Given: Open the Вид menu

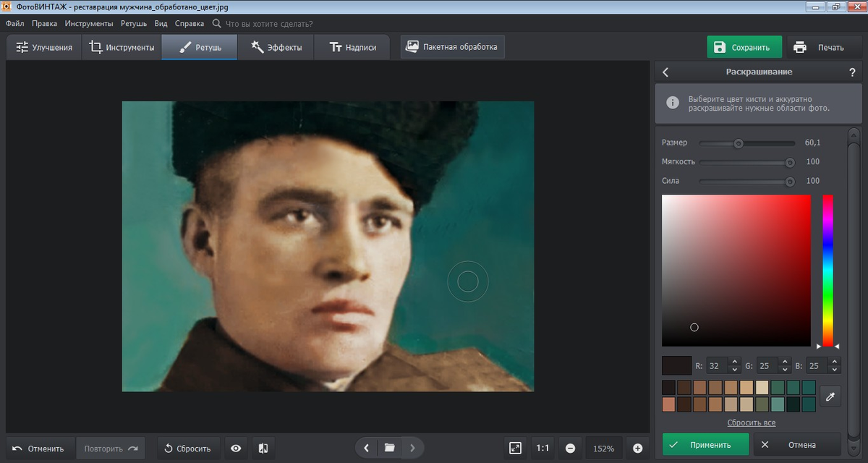Looking at the screenshot, I should click(161, 23).
